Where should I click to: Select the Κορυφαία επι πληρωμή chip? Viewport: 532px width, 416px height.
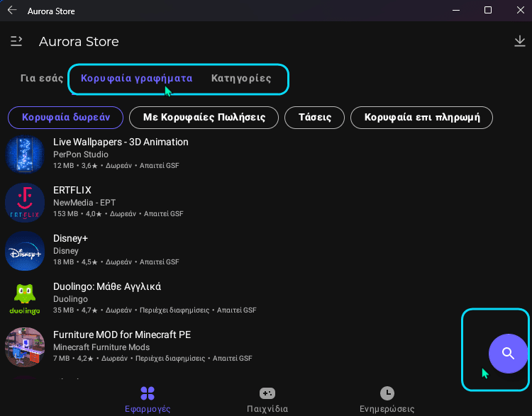pyautogui.click(x=422, y=118)
